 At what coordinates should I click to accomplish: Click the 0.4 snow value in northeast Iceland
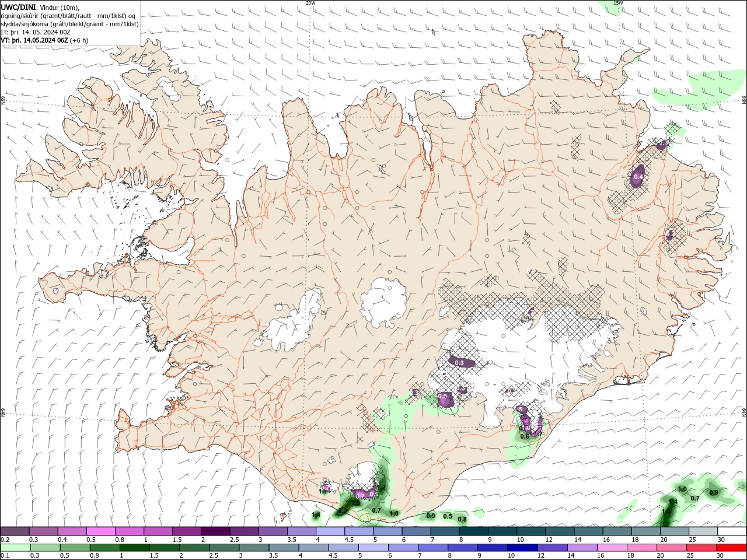click(x=638, y=177)
